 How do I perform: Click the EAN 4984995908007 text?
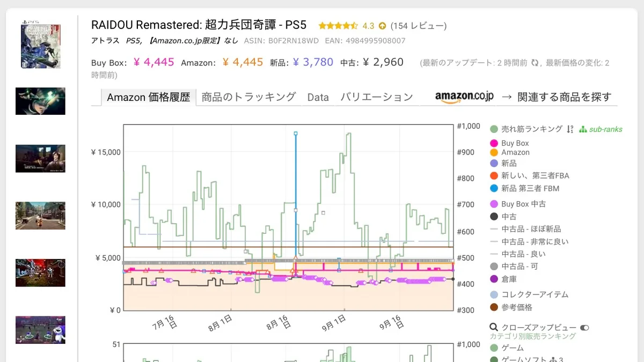click(x=364, y=41)
